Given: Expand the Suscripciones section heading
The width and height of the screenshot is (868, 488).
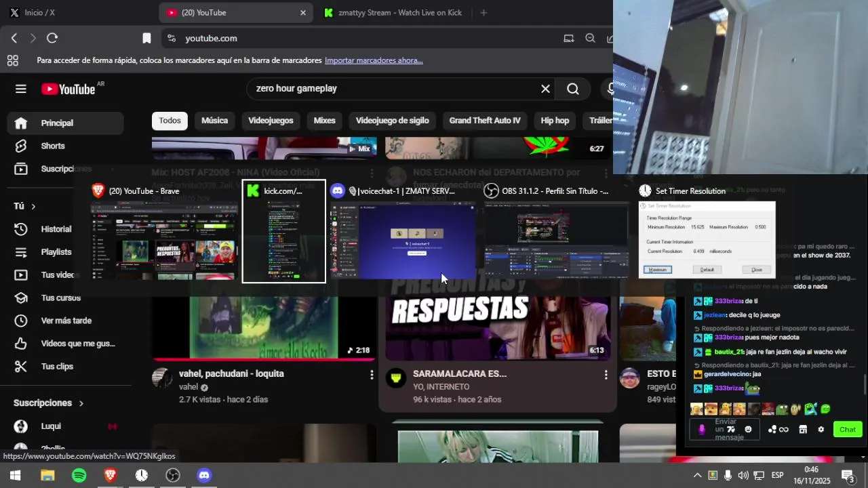Looking at the screenshot, I should [48, 403].
